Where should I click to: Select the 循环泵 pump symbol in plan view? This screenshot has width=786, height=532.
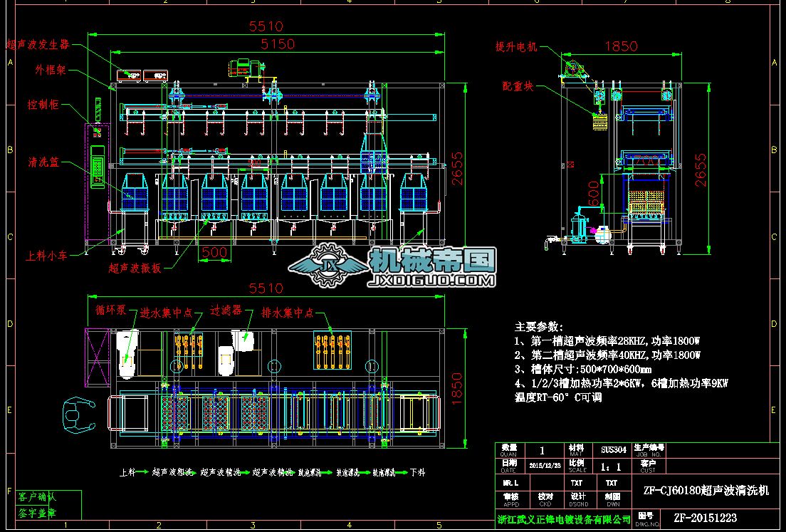[125, 353]
